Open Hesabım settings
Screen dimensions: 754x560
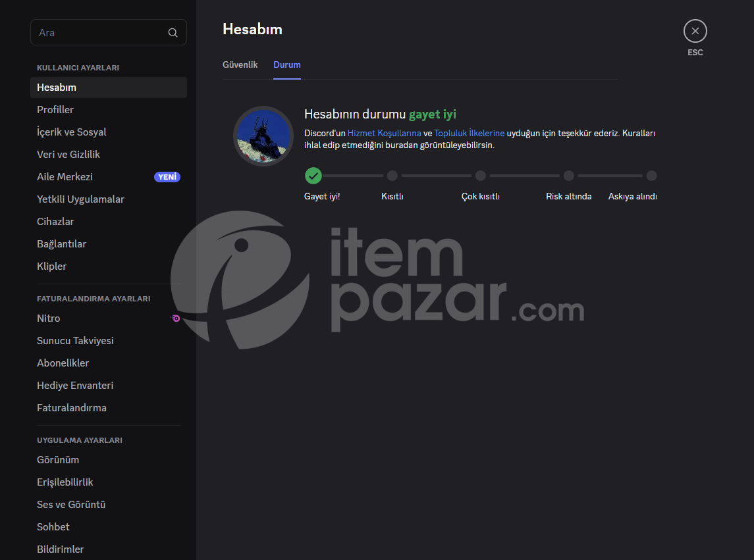pyautogui.click(x=108, y=88)
